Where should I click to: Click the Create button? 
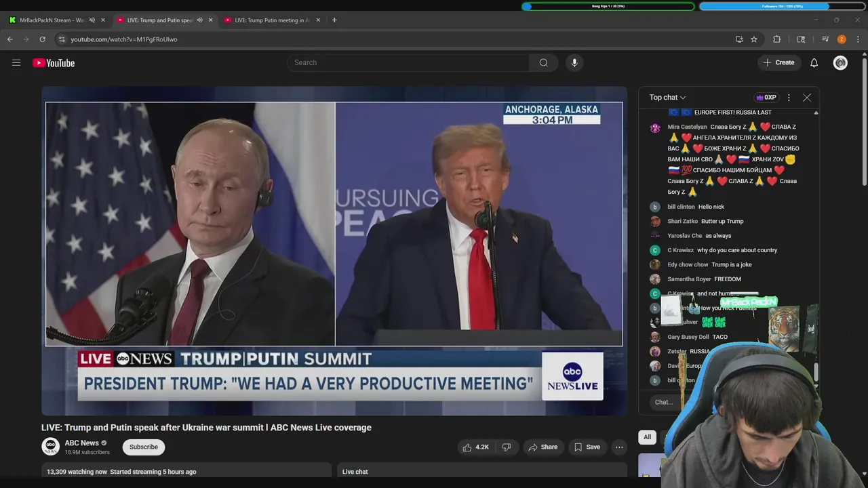tap(778, 62)
